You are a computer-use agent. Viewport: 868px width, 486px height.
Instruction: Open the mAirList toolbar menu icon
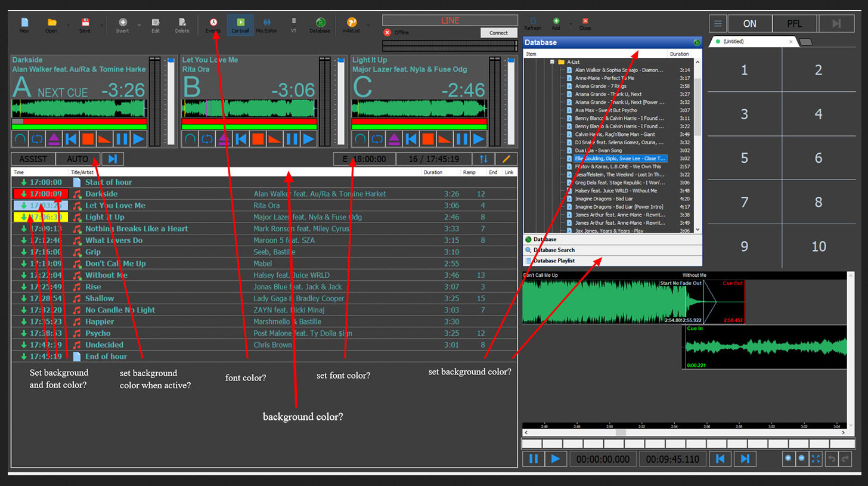[x=352, y=25]
